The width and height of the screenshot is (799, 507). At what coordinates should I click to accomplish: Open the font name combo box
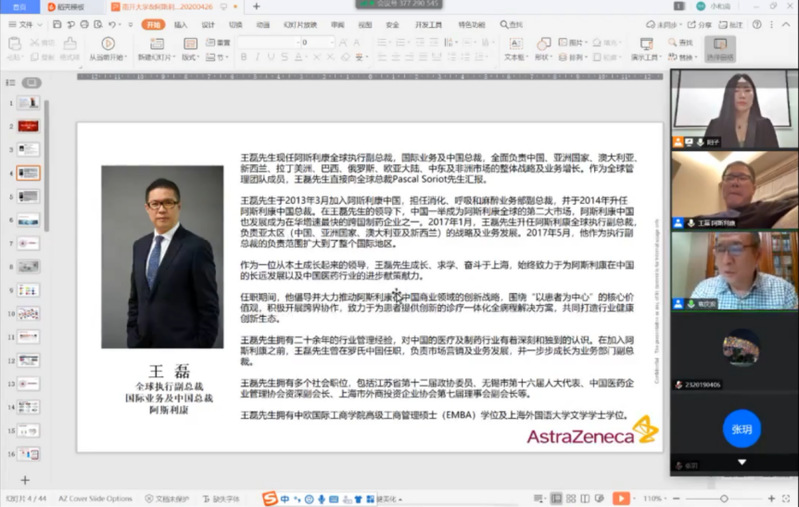(269, 42)
